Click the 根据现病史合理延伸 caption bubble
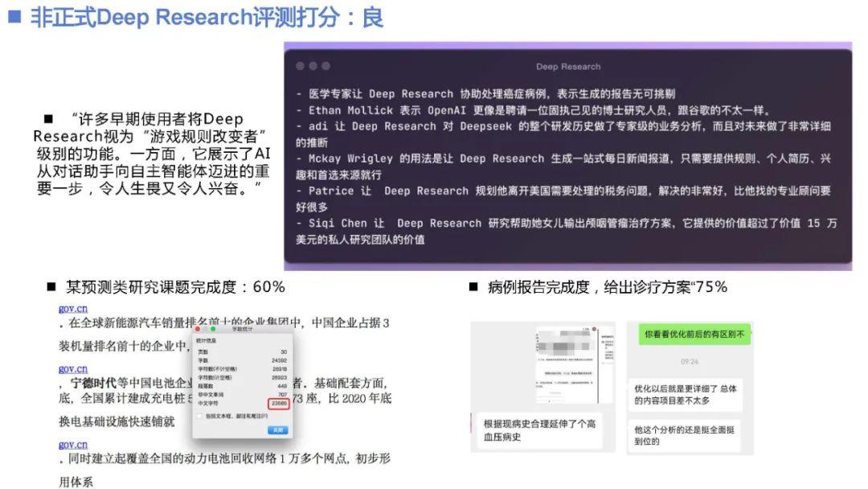 click(x=540, y=429)
